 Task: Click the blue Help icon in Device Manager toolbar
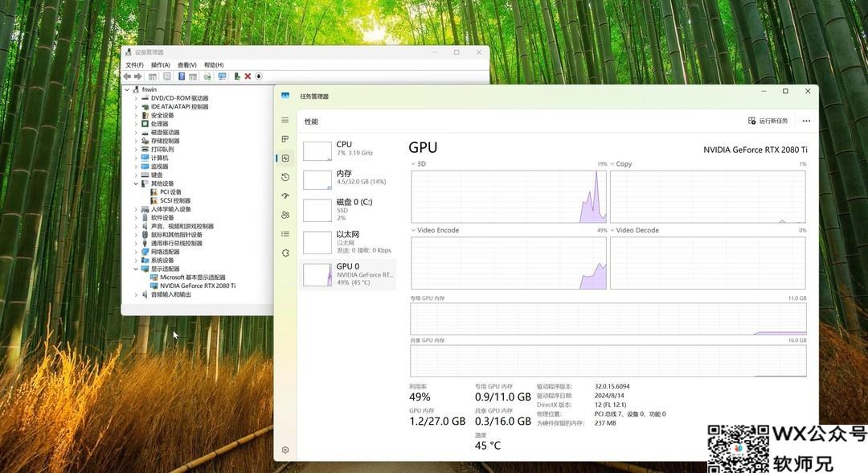181,76
